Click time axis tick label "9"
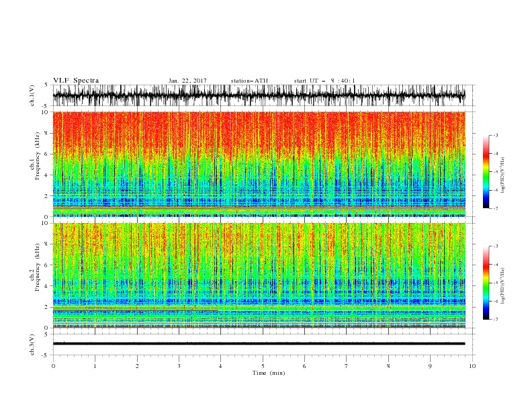This screenshot has width=532, height=411. tap(430, 366)
